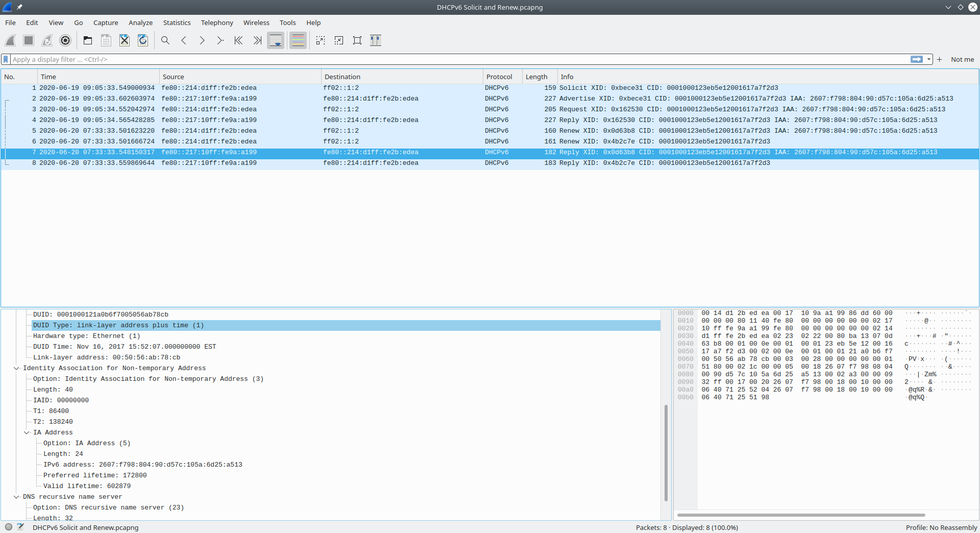Click go to specified packet icon

[x=220, y=40]
